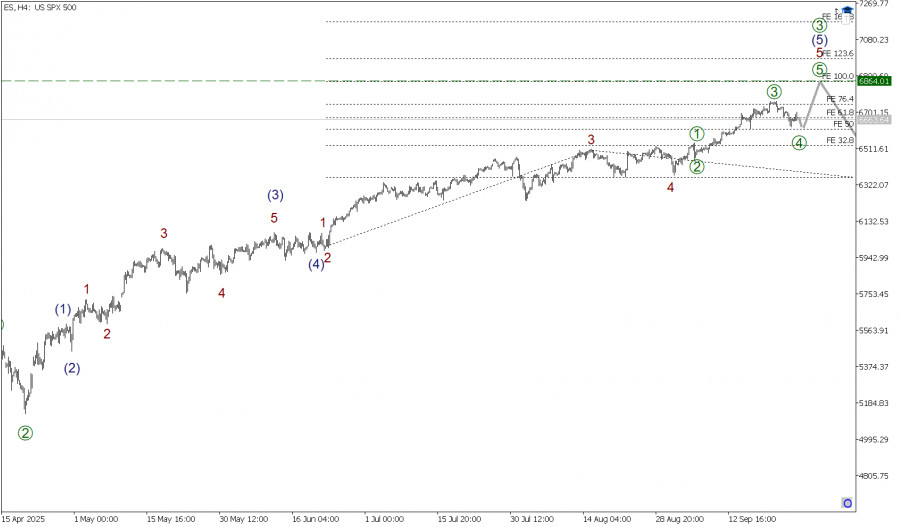Image resolution: width=900 pixels, height=527 pixels.
Task: Select the FE 32.8 Fibonacci level label
Action: (x=838, y=141)
